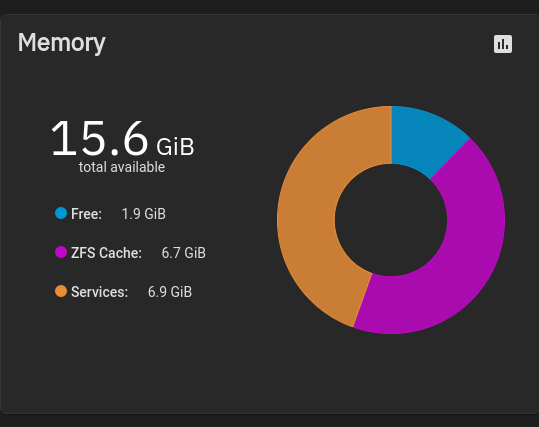The width and height of the screenshot is (539, 427).
Task: Click the 'Services:' legend label
Action: (99, 292)
